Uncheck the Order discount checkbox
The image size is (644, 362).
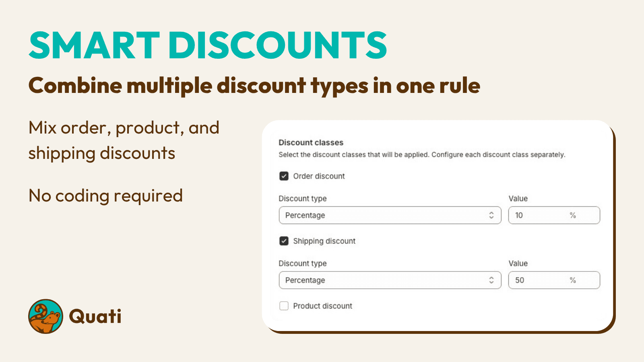point(284,176)
